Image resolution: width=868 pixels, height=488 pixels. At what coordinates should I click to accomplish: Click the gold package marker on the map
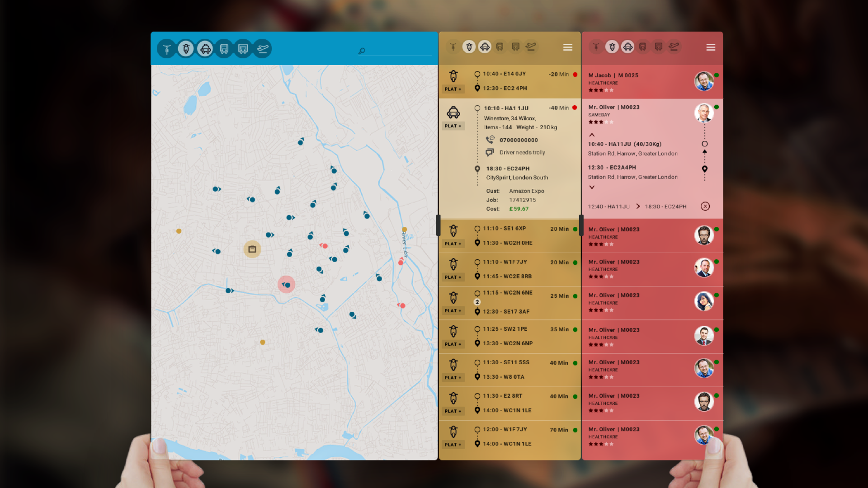[x=252, y=249]
